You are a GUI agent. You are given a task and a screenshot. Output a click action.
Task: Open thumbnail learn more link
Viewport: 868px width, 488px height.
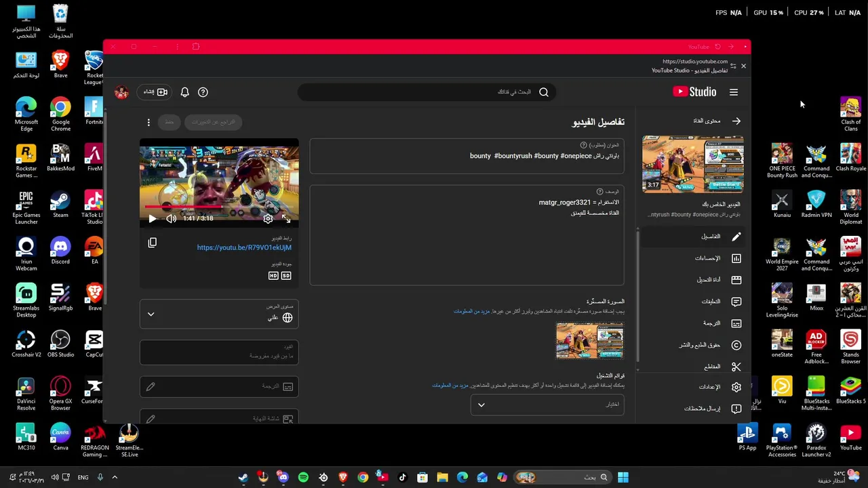pos(472,311)
